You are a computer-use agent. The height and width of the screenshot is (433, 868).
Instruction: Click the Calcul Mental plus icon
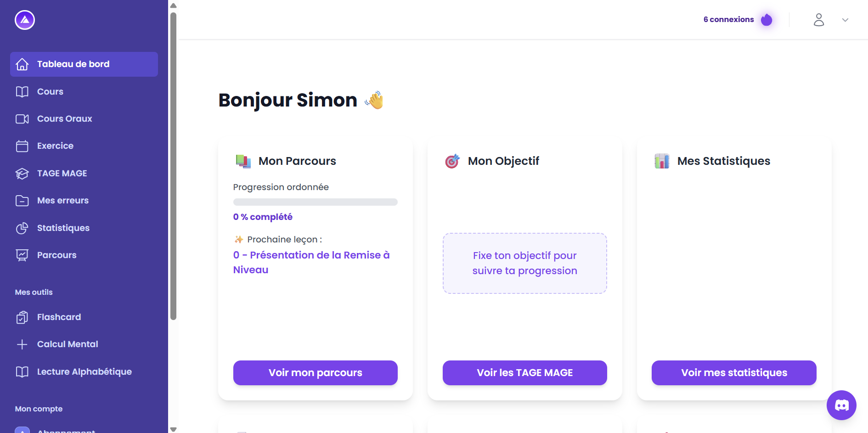[x=22, y=344]
